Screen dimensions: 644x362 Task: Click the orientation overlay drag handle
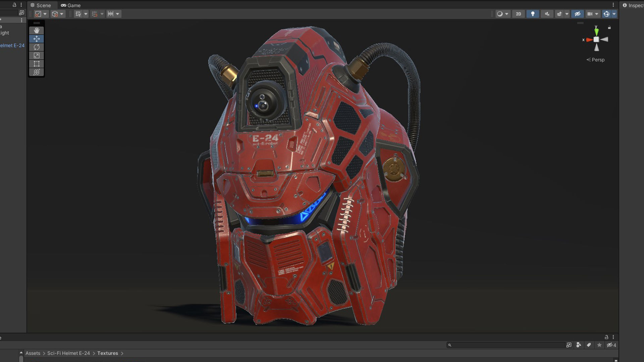click(x=581, y=23)
